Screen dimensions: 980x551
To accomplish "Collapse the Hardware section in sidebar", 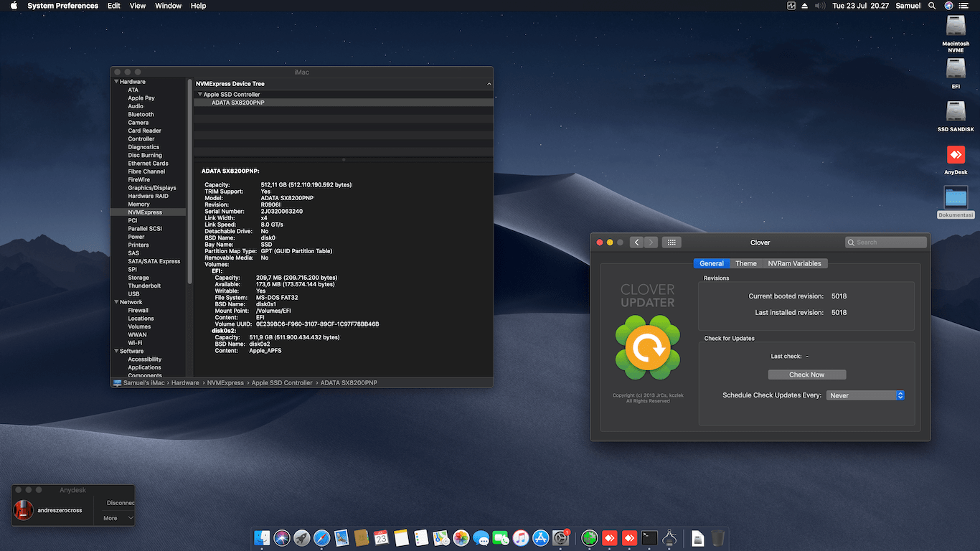I will tap(116, 82).
